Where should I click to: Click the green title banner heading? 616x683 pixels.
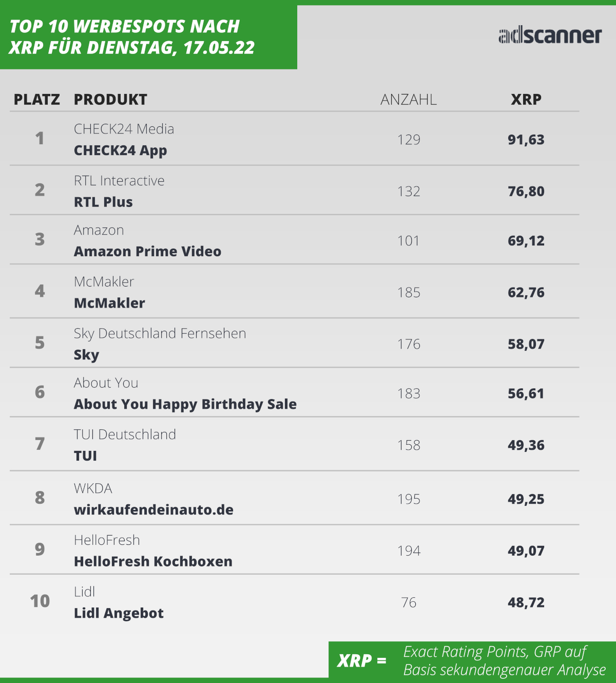[132, 36]
